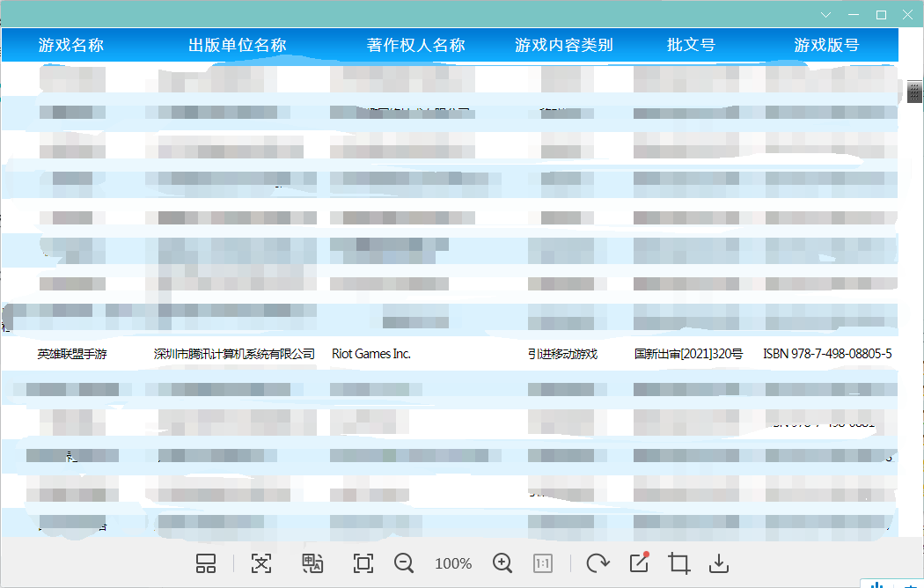Click the 游戏名称 column header
This screenshot has height=588, width=924.
click(x=71, y=46)
